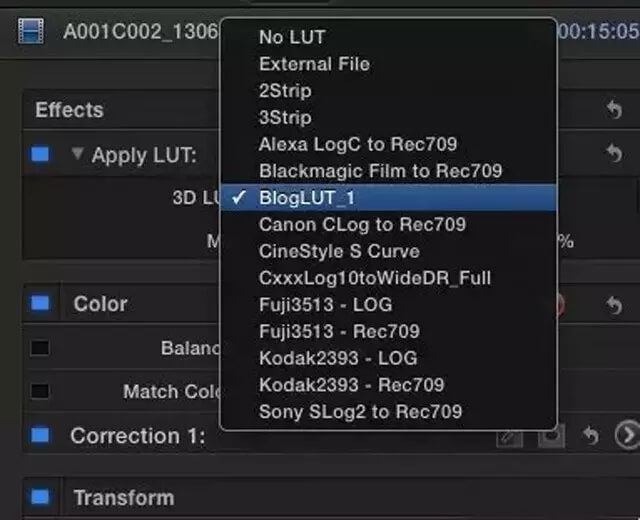Open Color Board via Correction 1 arrow

627,436
